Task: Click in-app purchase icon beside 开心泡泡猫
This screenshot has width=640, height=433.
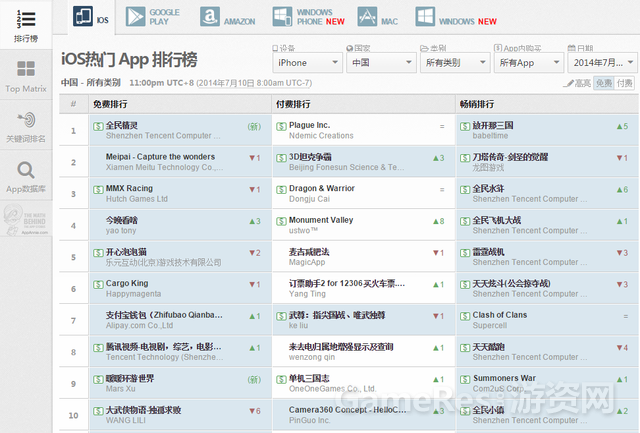Action: (98, 253)
